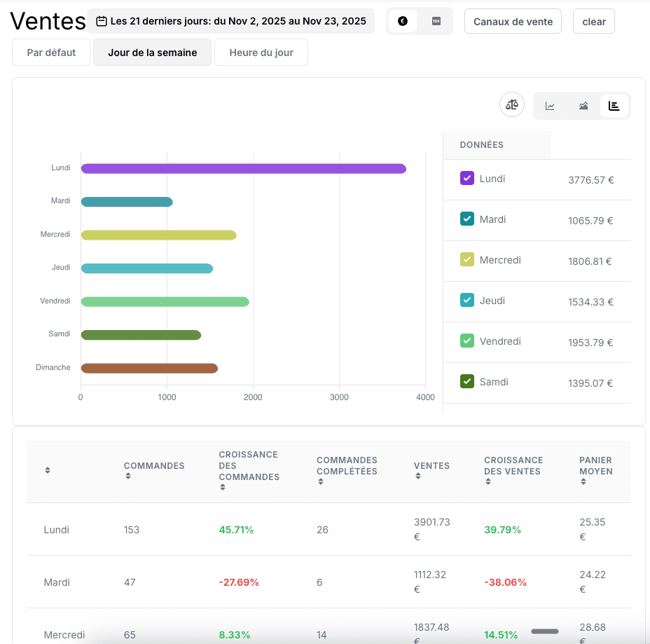Switch to line chart view
650x644 pixels.
[x=551, y=106]
